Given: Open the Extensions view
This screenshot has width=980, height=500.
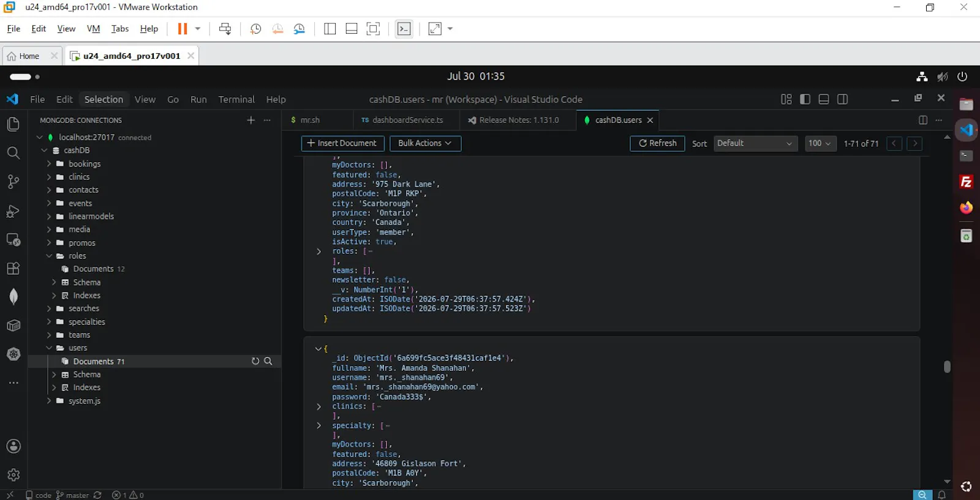Looking at the screenshot, I should (13, 268).
